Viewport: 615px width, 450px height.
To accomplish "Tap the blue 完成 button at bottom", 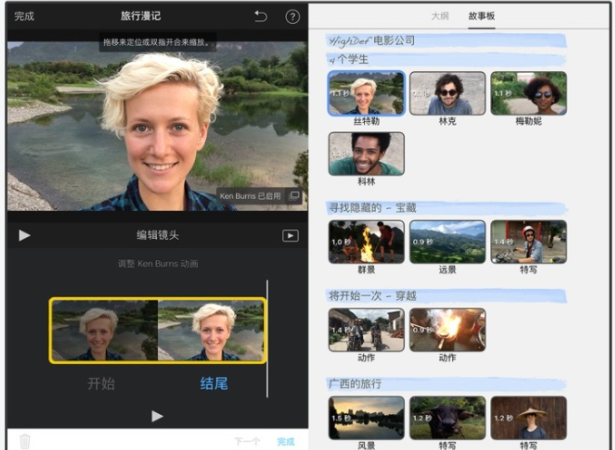I will pos(286,441).
